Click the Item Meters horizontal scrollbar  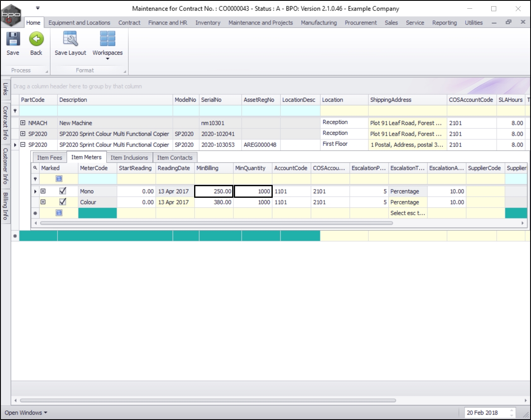216,223
